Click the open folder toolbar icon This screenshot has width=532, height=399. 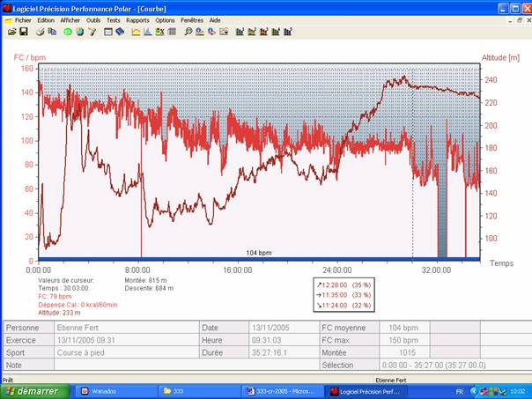pyautogui.click(x=12, y=32)
